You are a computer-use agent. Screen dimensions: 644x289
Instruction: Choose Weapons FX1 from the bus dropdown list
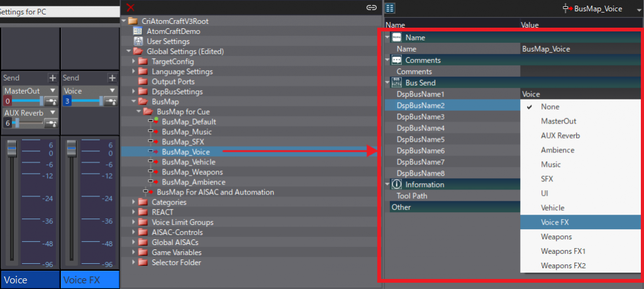563,251
